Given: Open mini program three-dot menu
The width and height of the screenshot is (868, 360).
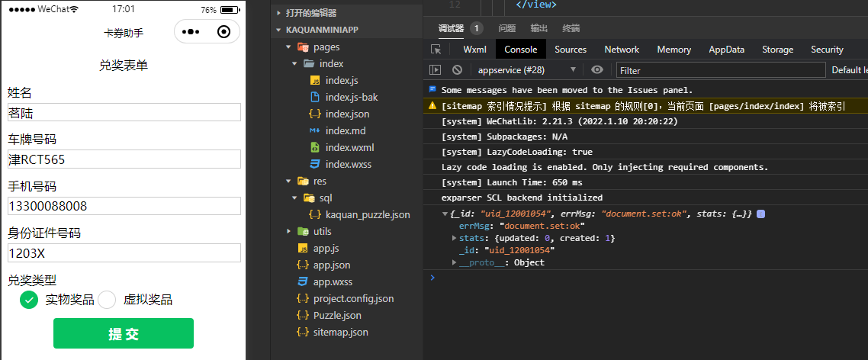Looking at the screenshot, I should [191, 32].
